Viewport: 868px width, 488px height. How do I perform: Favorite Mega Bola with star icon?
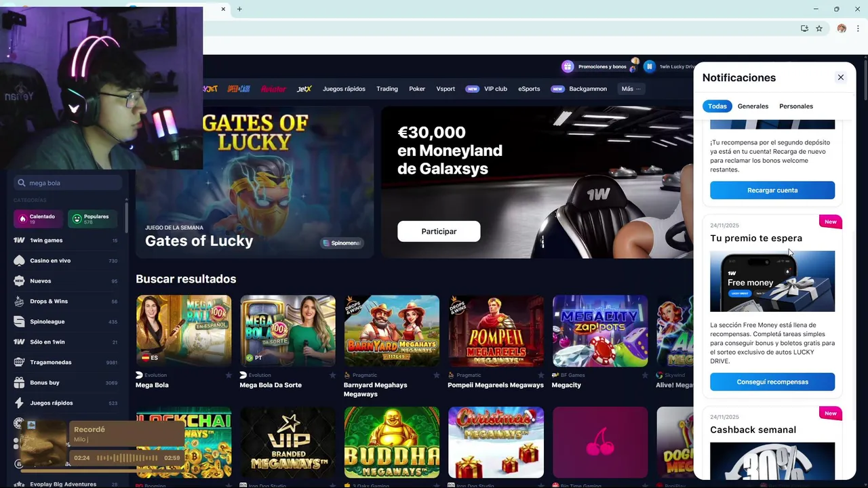229,375
